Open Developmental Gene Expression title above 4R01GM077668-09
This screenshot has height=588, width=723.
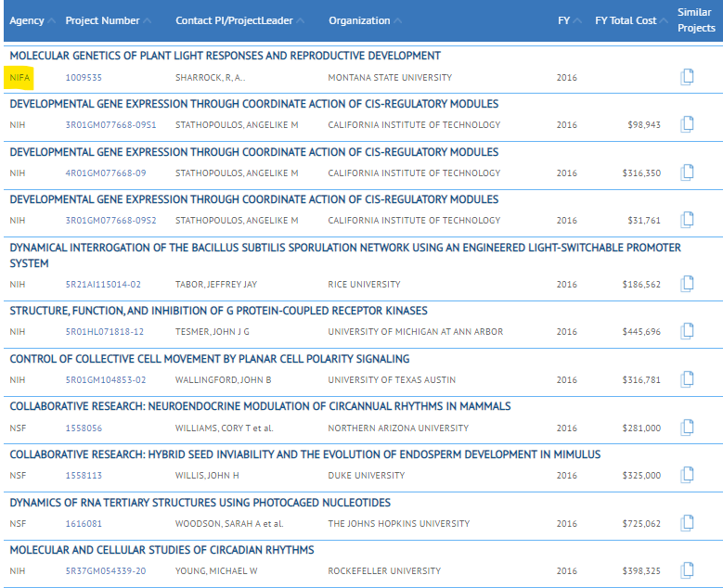pos(254,152)
